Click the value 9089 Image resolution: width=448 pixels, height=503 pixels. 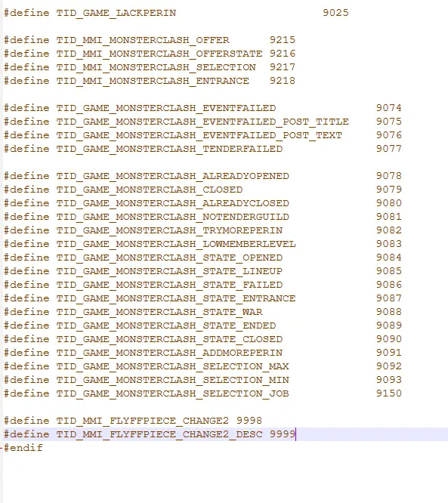coord(389,326)
